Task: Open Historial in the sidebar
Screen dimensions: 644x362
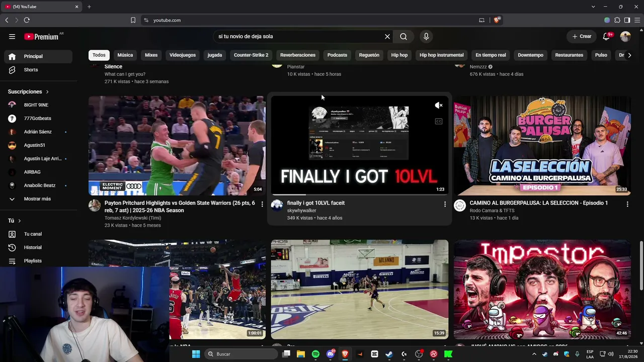Action: (x=38, y=247)
